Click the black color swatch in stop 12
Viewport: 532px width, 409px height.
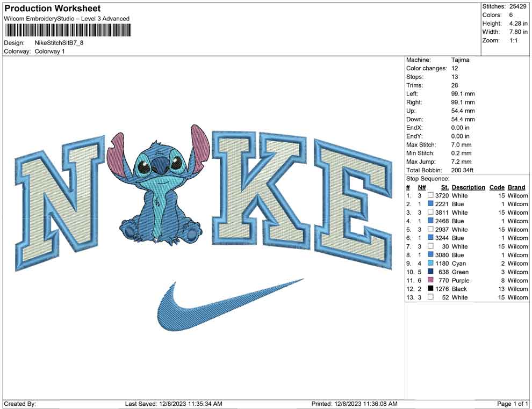click(x=430, y=289)
